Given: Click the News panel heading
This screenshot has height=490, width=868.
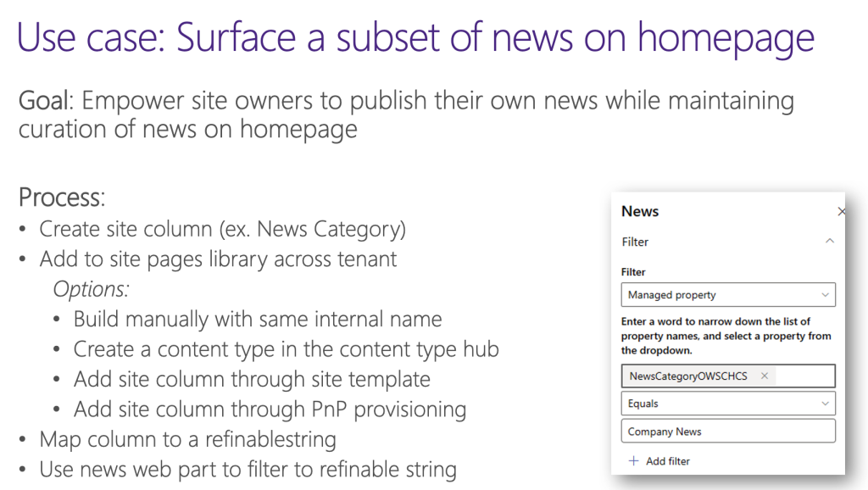Looking at the screenshot, I should [640, 211].
